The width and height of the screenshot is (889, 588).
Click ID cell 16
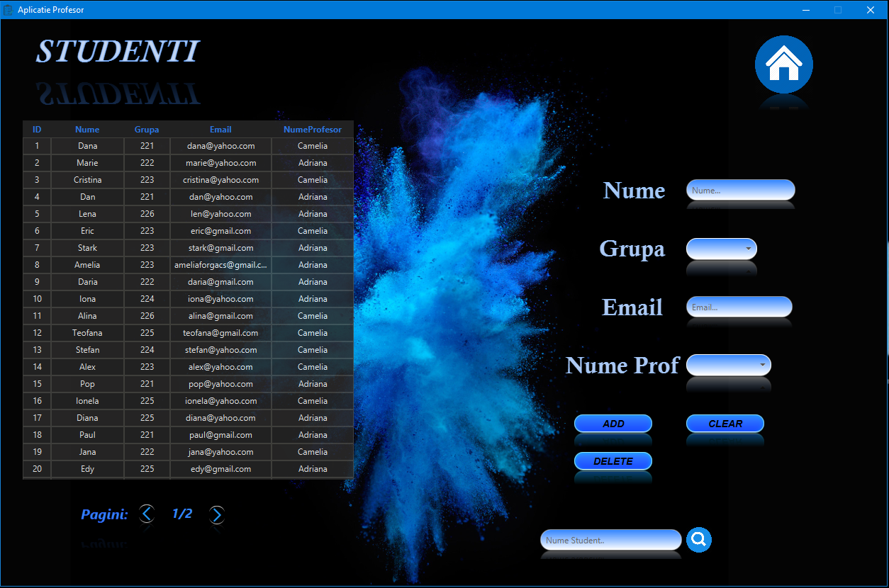[37, 401]
